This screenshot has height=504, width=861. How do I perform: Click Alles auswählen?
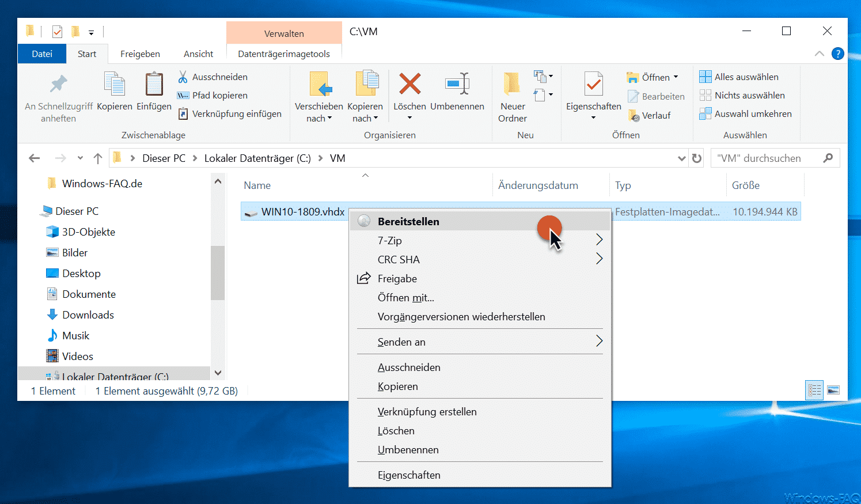coord(739,77)
